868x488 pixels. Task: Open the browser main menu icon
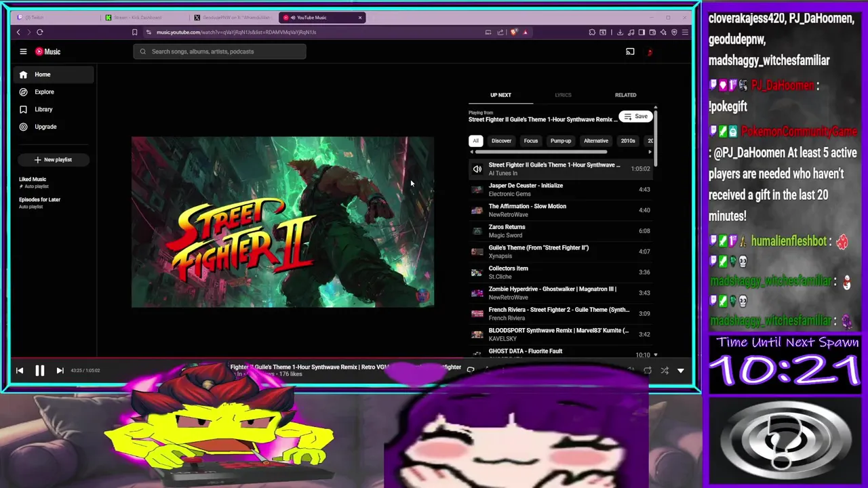(x=685, y=32)
